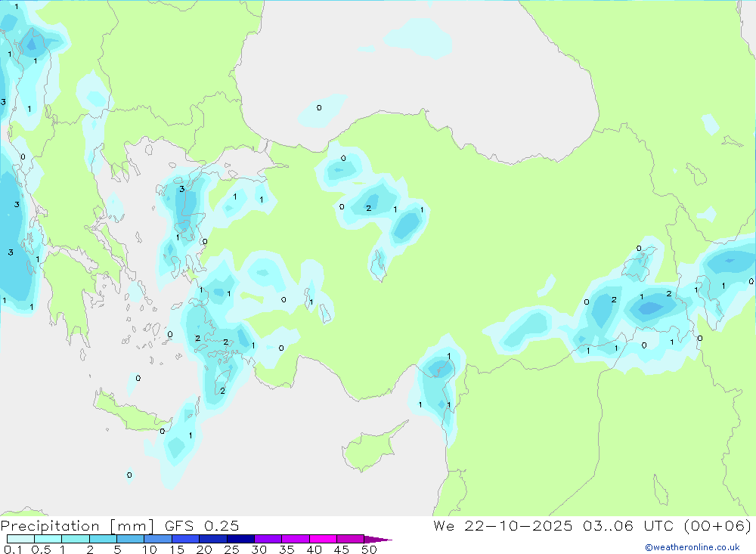Viewport: 756px width, 554px height.
Task: Click the We 22-10-2025 date text
Action: click(x=503, y=525)
